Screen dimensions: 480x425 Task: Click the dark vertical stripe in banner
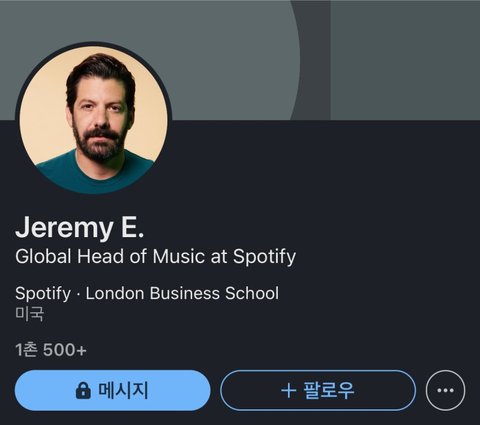315,60
